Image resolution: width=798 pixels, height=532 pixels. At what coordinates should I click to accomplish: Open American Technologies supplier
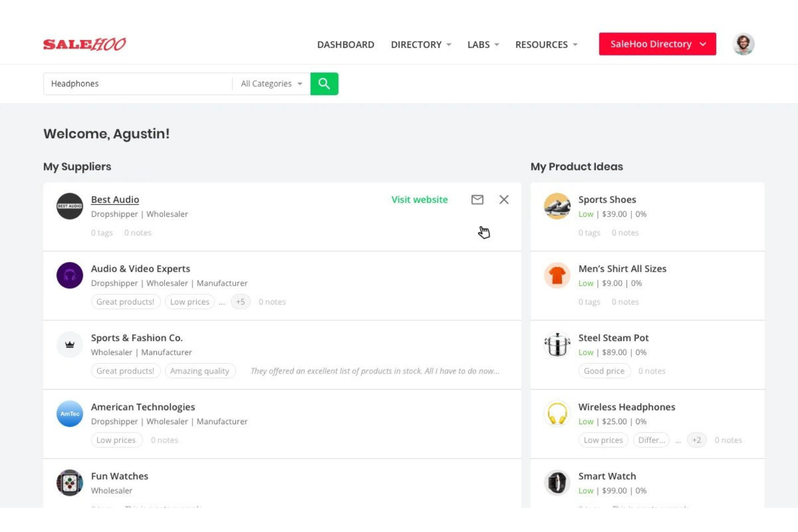coord(143,407)
